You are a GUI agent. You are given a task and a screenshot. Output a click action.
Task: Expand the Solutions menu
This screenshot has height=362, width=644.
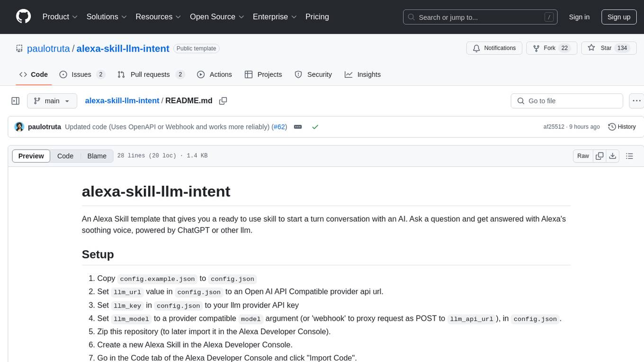(x=107, y=17)
